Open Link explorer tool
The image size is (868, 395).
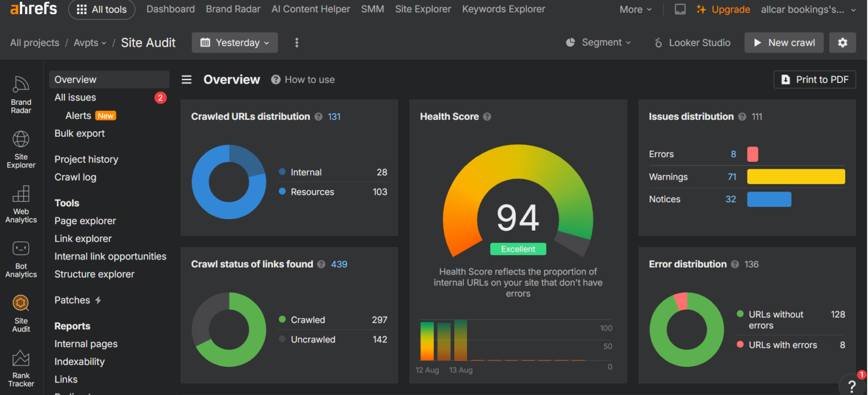(x=83, y=239)
